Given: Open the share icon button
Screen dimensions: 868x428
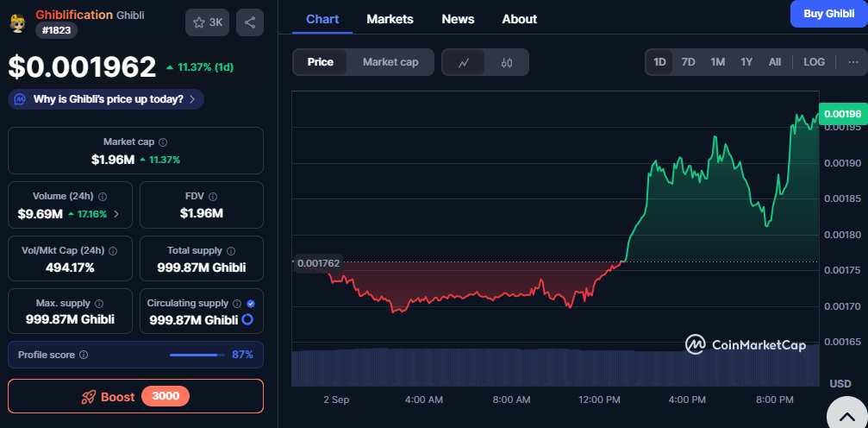Looking at the screenshot, I should click(x=250, y=22).
